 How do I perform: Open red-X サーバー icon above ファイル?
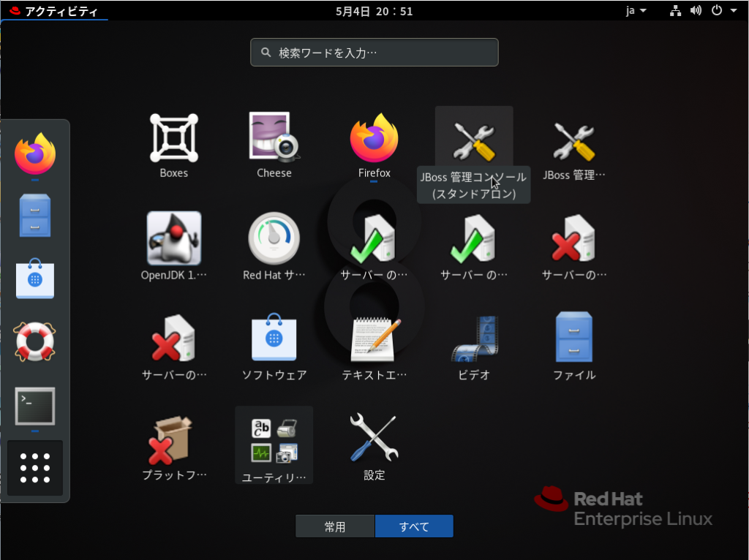click(x=574, y=246)
